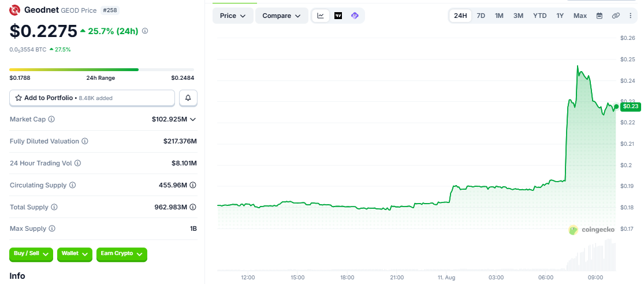Click the purple diamond chart icon
The image size is (644, 284).
pyautogui.click(x=355, y=16)
